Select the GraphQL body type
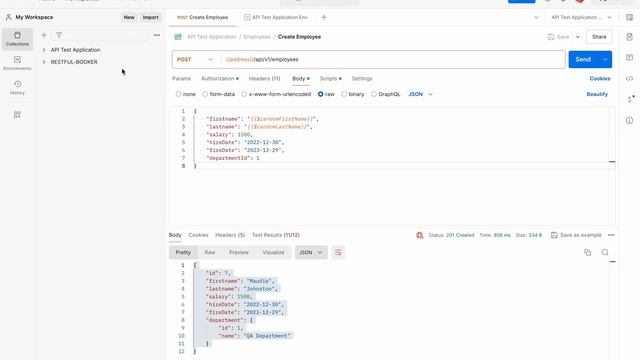The height and width of the screenshot is (360, 640). (x=374, y=94)
